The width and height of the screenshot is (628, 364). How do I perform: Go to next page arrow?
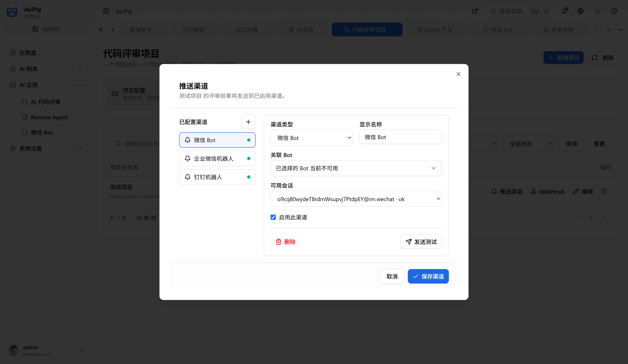coord(605,218)
